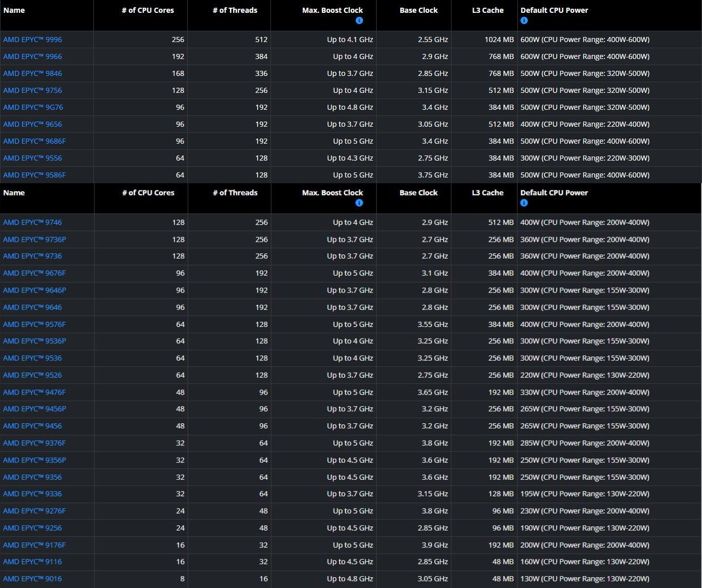This screenshot has width=702, height=588.
Task: Select the AMD EPYC 9756 link
Action: point(32,90)
